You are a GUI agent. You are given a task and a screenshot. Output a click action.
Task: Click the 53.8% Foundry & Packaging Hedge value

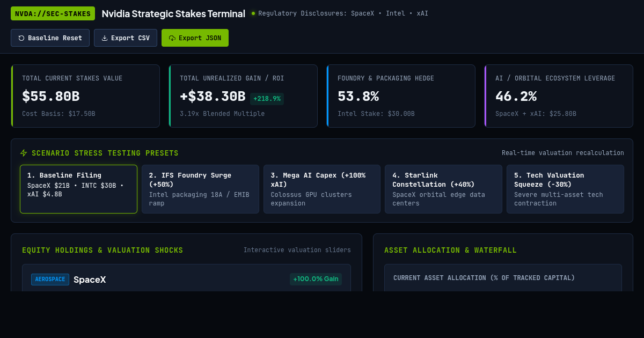coord(358,97)
